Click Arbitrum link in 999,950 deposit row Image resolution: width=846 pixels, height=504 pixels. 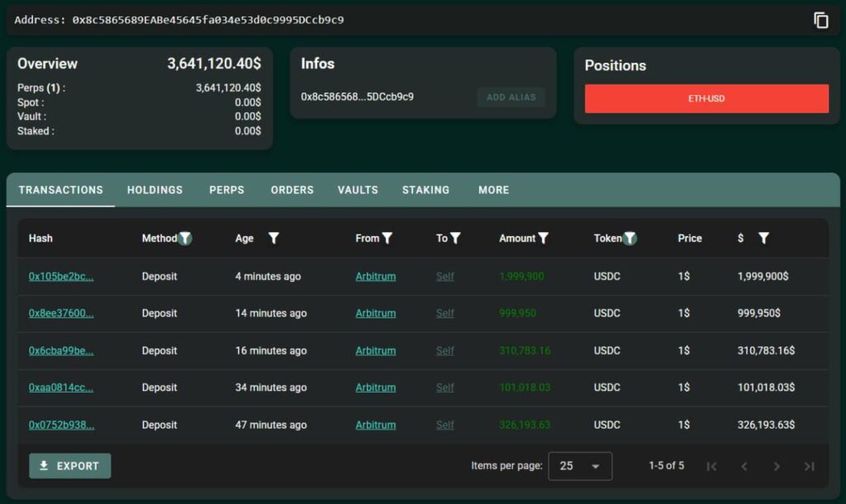[x=375, y=313]
